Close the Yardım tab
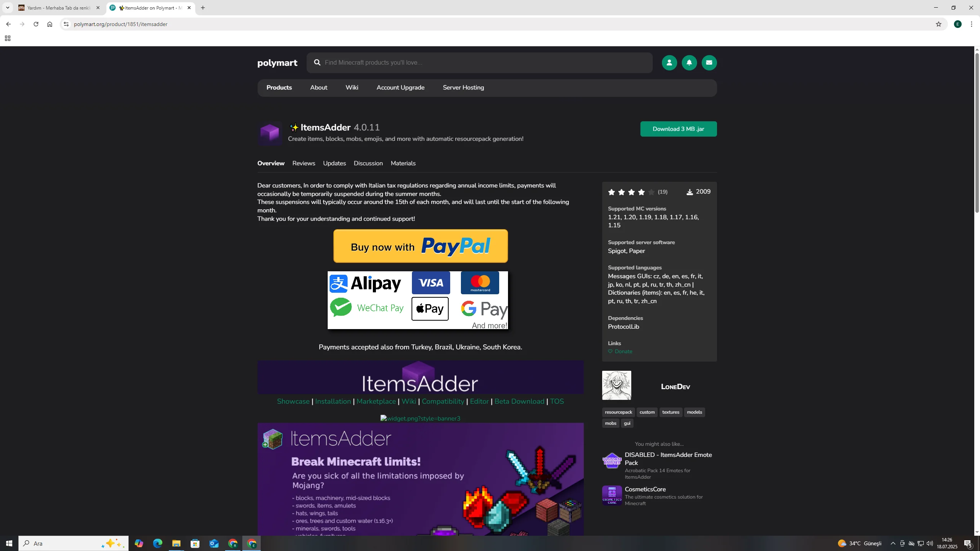Screen dimensions: 980x551 pyautogui.click(x=98, y=8)
